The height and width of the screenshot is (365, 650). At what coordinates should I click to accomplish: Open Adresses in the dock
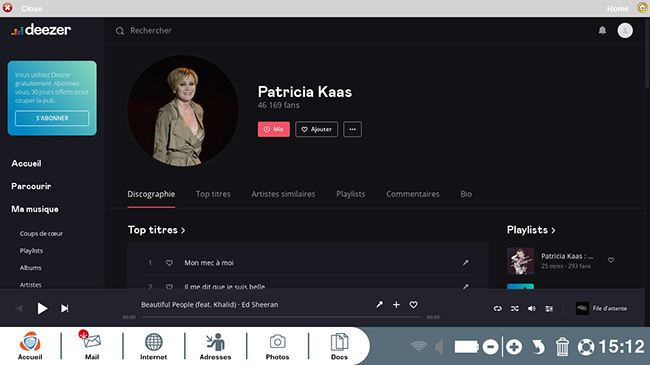[x=215, y=346]
